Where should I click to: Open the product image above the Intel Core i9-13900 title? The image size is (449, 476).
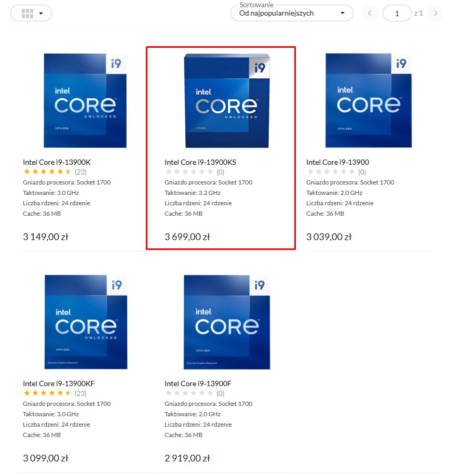(x=369, y=100)
